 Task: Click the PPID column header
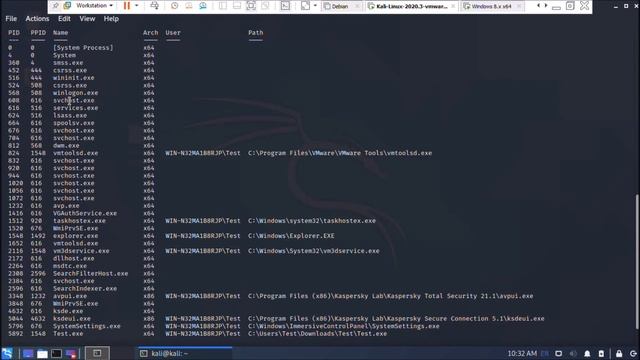pyautogui.click(x=38, y=33)
